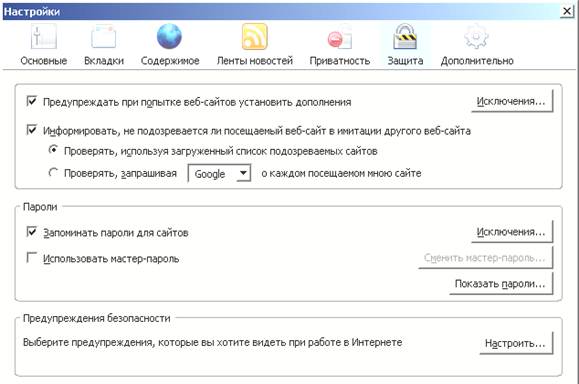Screen dimensions: 579x384
Task: Switch to the Приватность tab label
Action: tap(340, 61)
